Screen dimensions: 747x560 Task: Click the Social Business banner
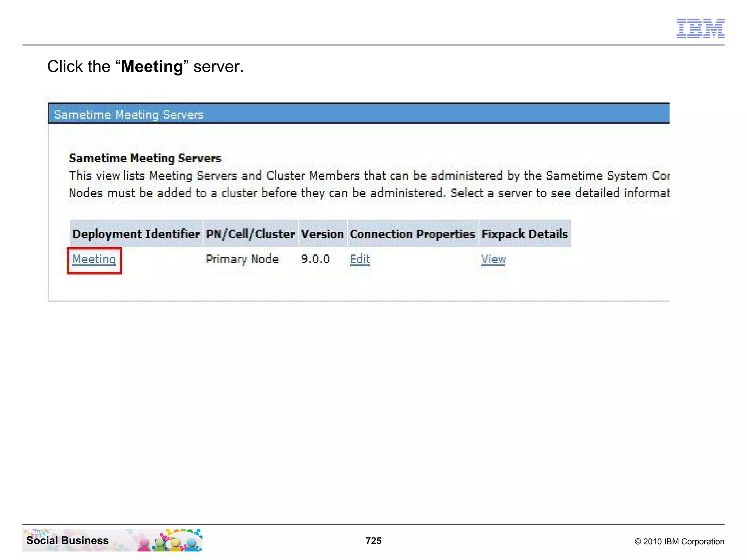tap(112, 540)
